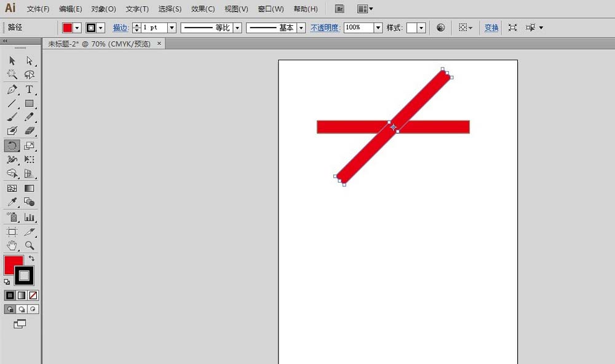Click the 不透明度 opacity link
Viewport: 615px width, 364px height.
click(x=325, y=28)
